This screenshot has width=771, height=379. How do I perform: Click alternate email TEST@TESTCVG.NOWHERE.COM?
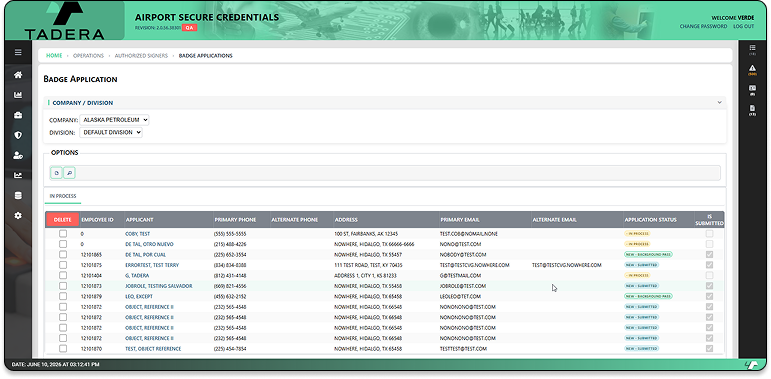click(566, 265)
